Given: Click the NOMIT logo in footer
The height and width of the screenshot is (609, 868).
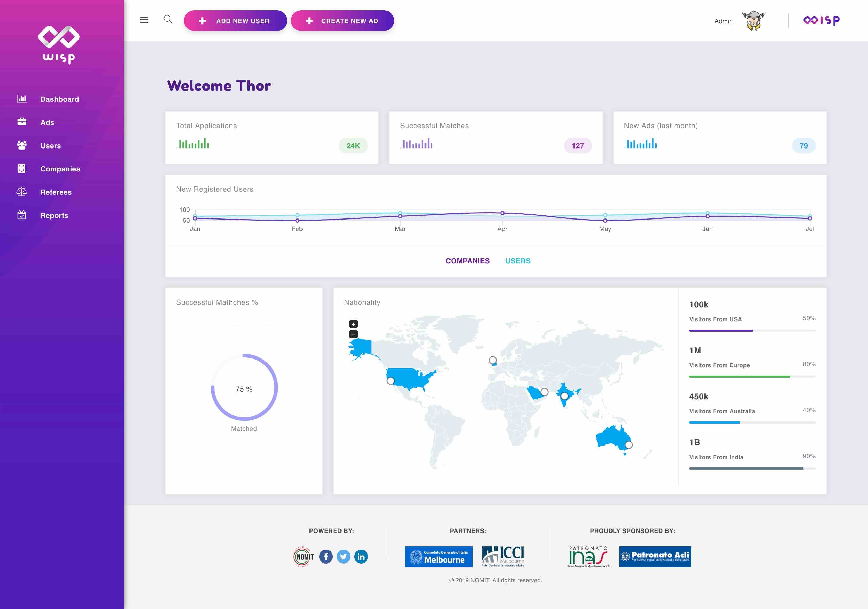Looking at the screenshot, I should click(x=304, y=557).
